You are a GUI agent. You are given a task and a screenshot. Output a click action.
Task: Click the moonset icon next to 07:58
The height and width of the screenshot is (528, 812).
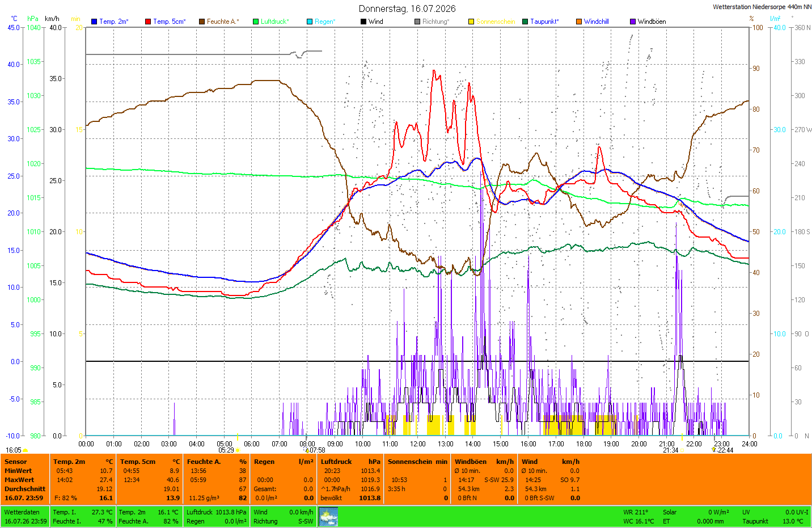tap(307, 450)
